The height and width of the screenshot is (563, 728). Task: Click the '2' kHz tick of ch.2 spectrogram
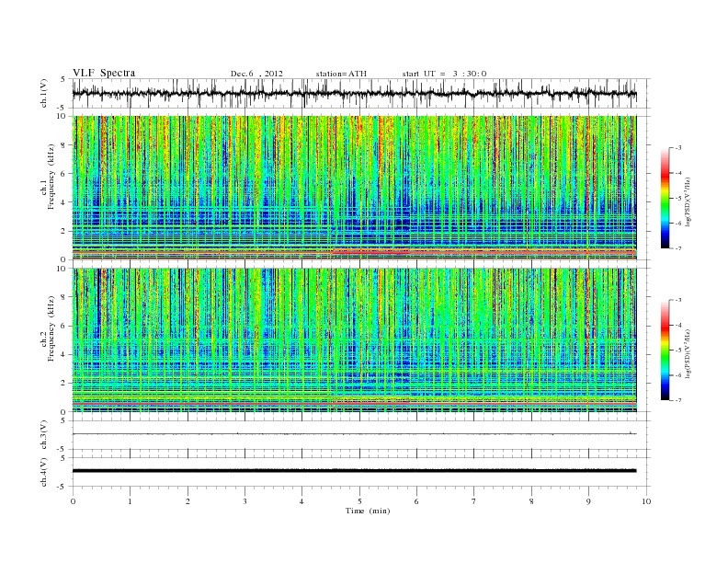[64, 384]
